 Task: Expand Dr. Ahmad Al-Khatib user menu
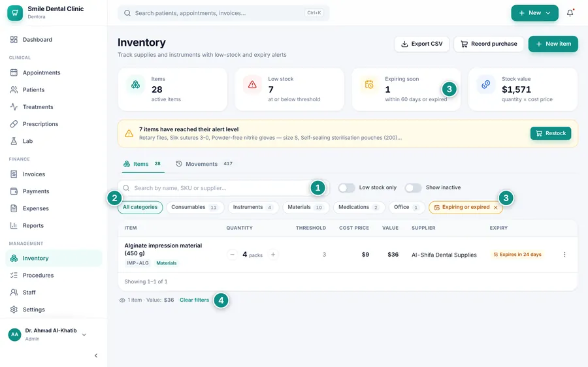pyautogui.click(x=48, y=334)
